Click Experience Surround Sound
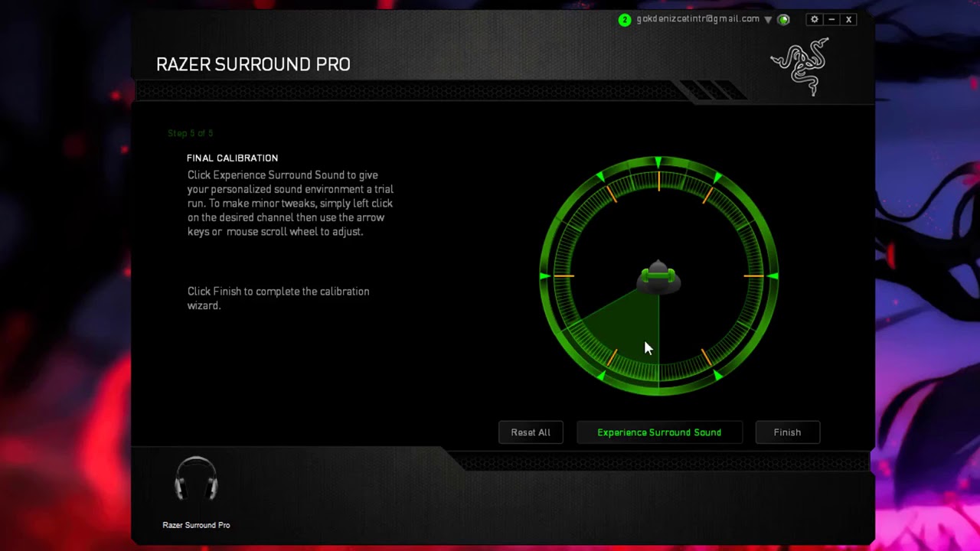Image resolution: width=980 pixels, height=551 pixels. point(659,432)
